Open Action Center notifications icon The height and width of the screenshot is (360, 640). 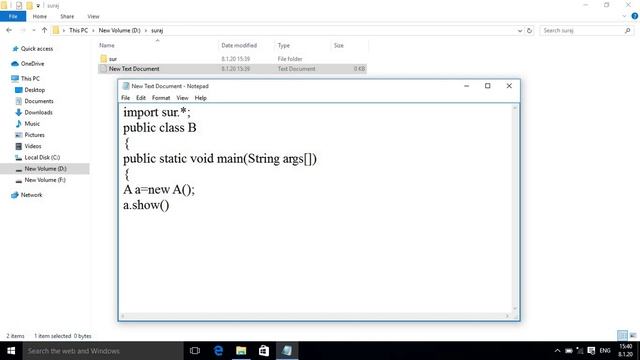pos(591,351)
